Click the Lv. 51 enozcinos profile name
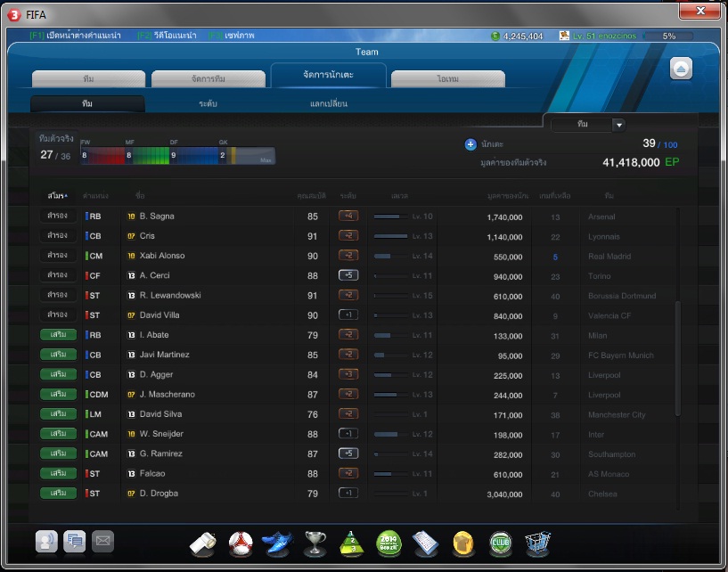This screenshot has height=572, width=728. point(604,36)
